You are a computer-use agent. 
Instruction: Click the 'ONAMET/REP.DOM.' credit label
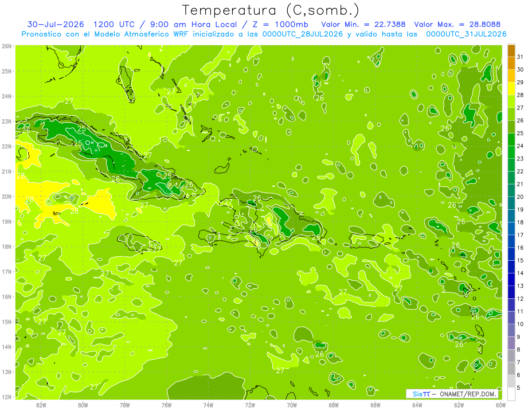[x=469, y=394]
